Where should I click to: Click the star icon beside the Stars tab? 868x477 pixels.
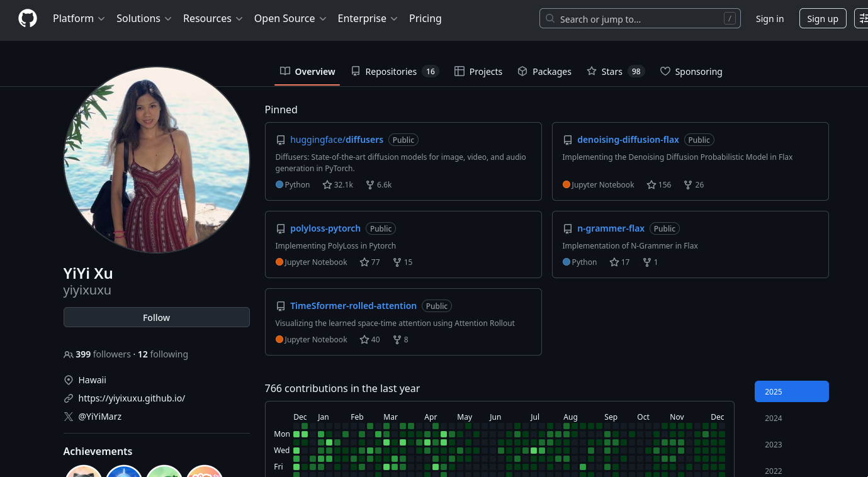[592, 71]
